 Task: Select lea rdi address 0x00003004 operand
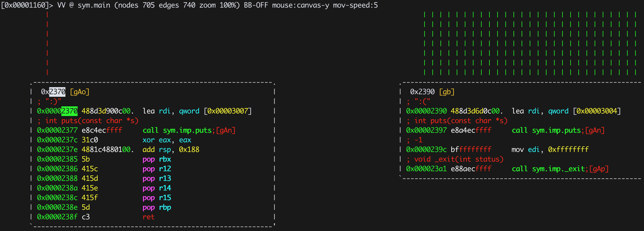[x=597, y=111]
